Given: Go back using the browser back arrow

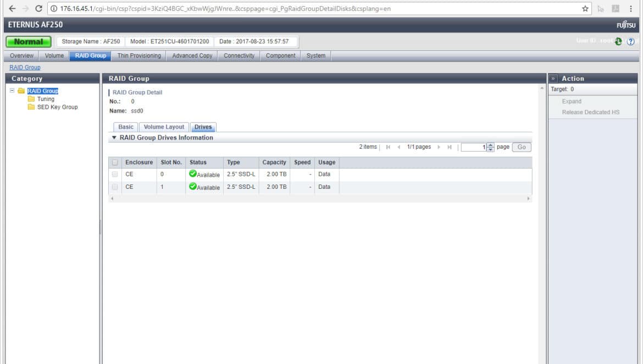Looking at the screenshot, I should tap(12, 9).
